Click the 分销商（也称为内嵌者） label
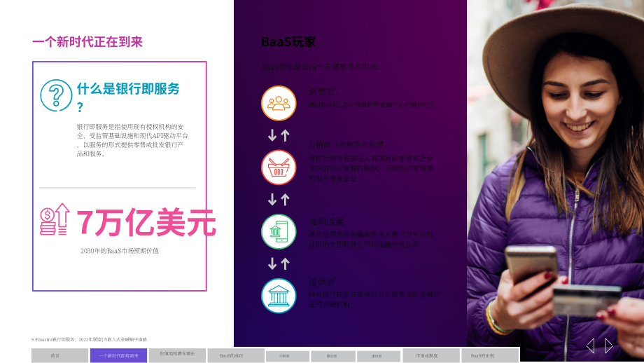This screenshot has height=363, width=644. coord(349,144)
